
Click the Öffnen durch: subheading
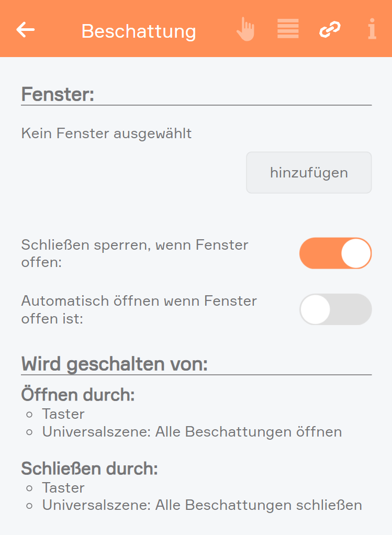coord(78,395)
